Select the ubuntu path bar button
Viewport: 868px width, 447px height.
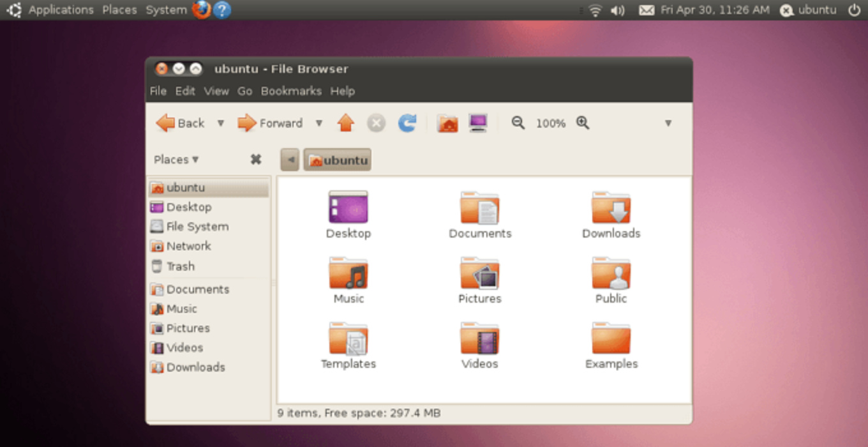338,160
